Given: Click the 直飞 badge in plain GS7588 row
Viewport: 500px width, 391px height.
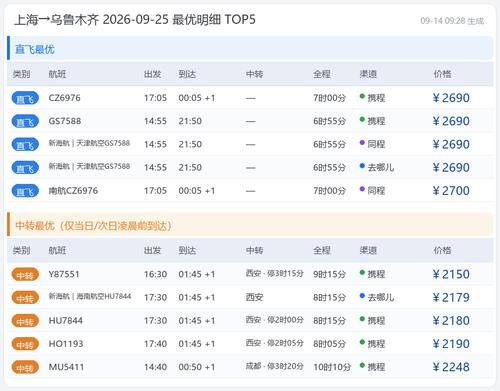Looking at the screenshot, I should click(x=25, y=121).
